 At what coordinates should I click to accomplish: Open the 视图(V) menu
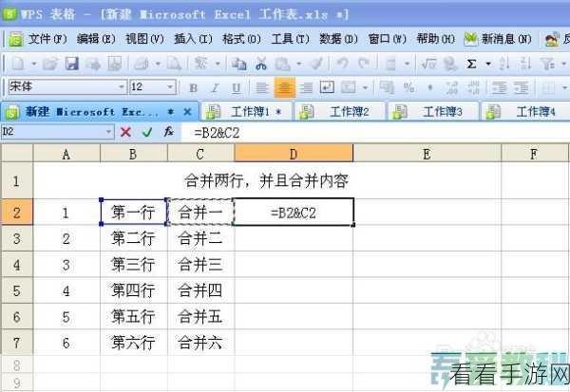144,39
